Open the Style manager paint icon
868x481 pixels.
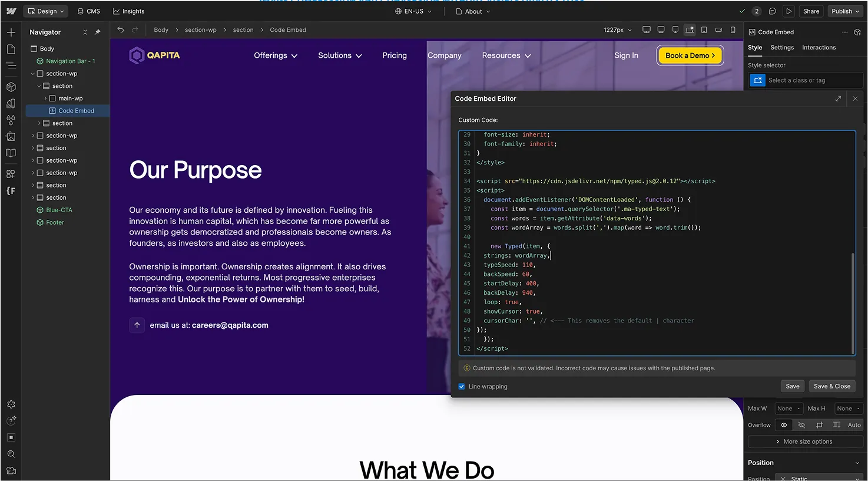pyautogui.click(x=11, y=103)
